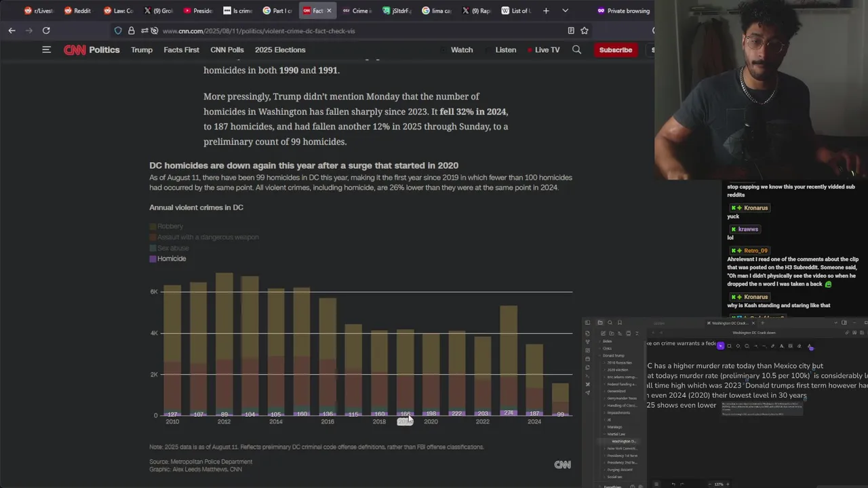Select the Excalidraw rectangle tool

click(x=729, y=346)
